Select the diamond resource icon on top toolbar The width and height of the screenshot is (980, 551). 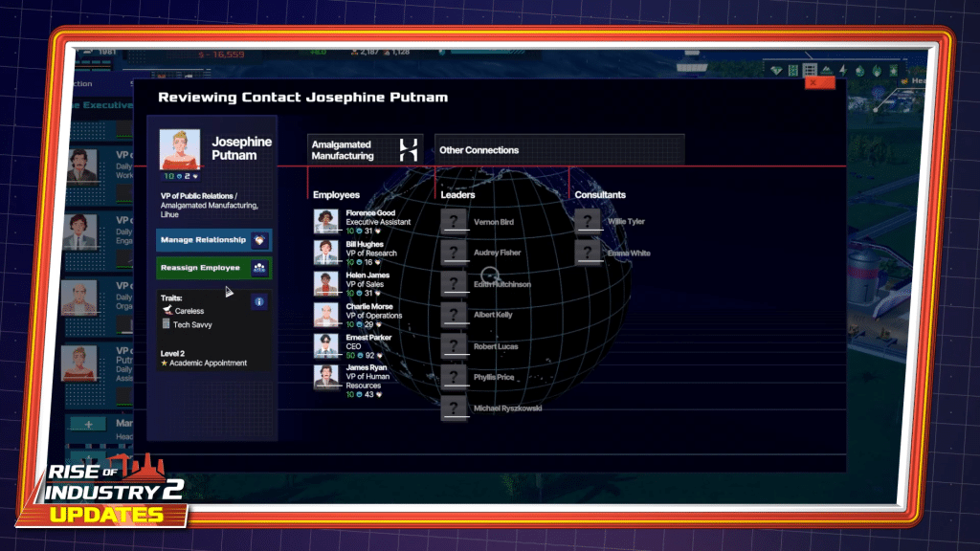775,70
